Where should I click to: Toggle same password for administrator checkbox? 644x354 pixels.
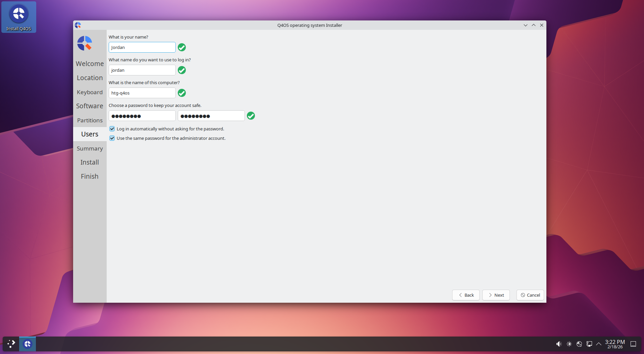[112, 138]
